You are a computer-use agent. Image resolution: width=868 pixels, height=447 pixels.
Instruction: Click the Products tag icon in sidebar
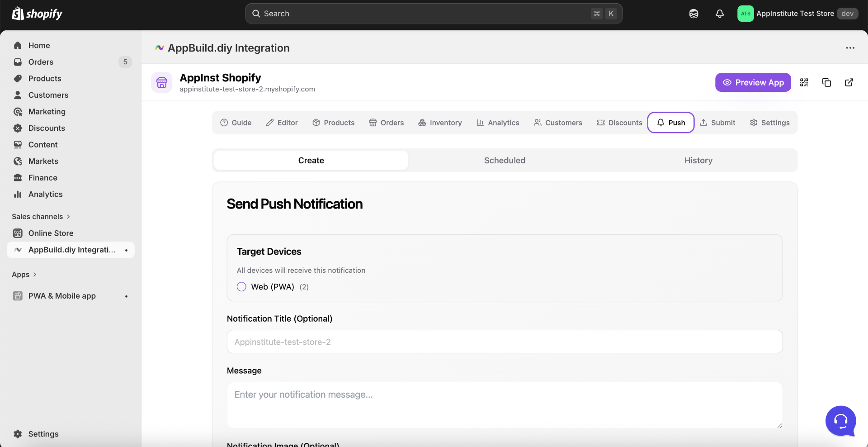18,78
